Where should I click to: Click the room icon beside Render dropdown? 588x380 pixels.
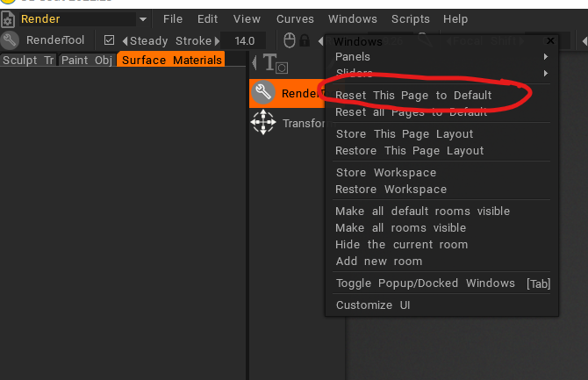click(x=9, y=18)
